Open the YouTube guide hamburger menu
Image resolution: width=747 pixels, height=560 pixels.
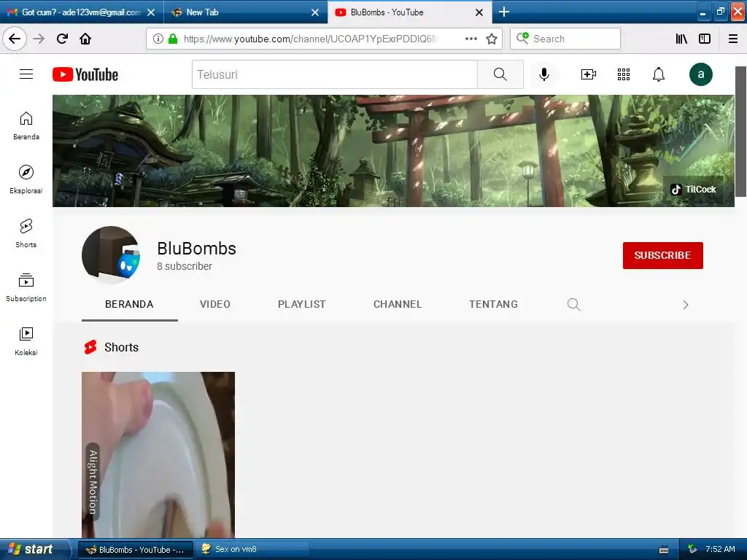(26, 74)
